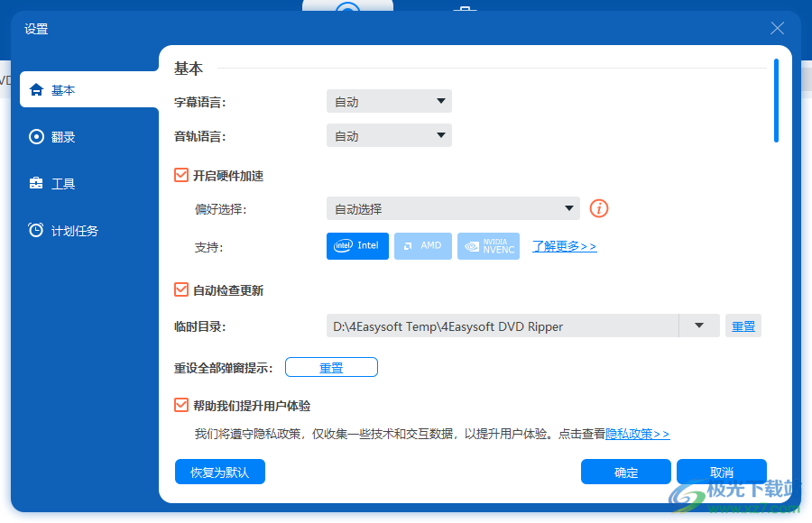
Task: Click the 重置 button for 重设全部弹窗提示
Action: tap(331, 367)
